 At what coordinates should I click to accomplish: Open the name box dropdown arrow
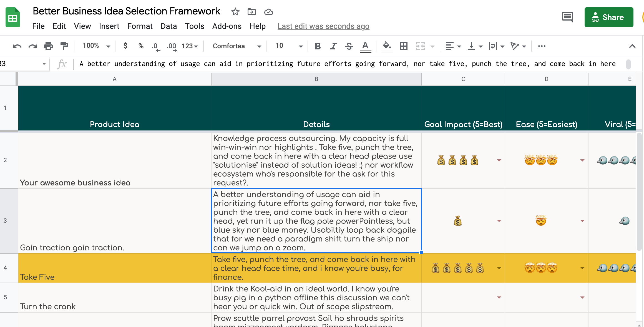point(44,64)
